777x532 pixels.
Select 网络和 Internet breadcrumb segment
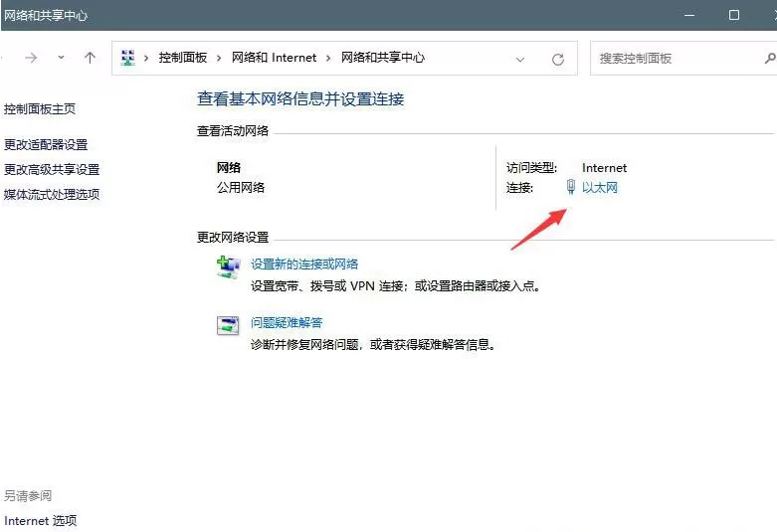[x=274, y=58]
